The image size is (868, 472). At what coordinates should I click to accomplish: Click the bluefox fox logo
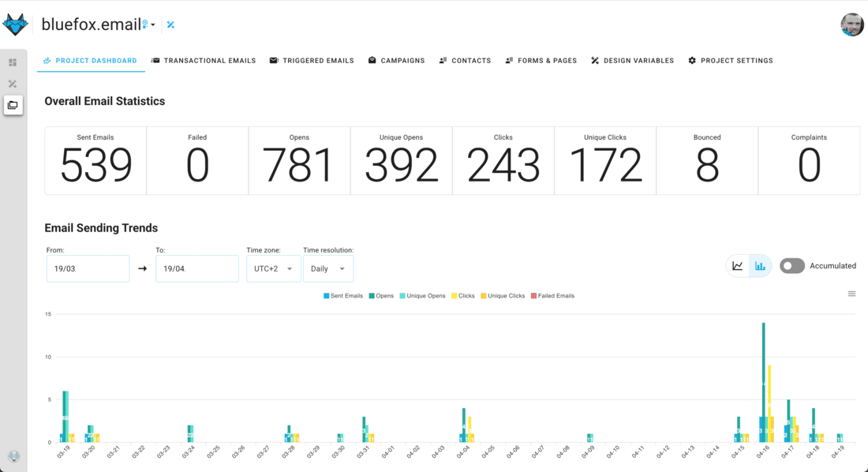coord(15,24)
